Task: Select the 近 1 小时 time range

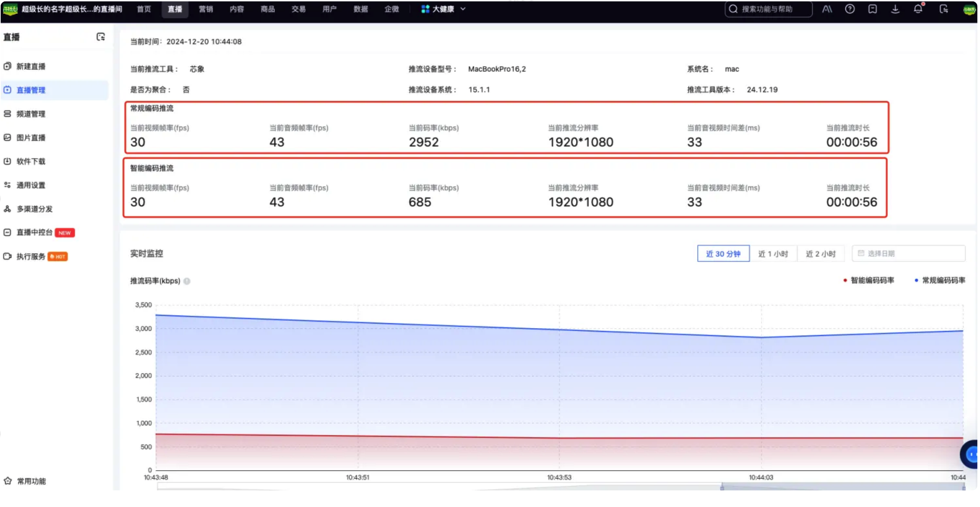Action: (x=774, y=254)
